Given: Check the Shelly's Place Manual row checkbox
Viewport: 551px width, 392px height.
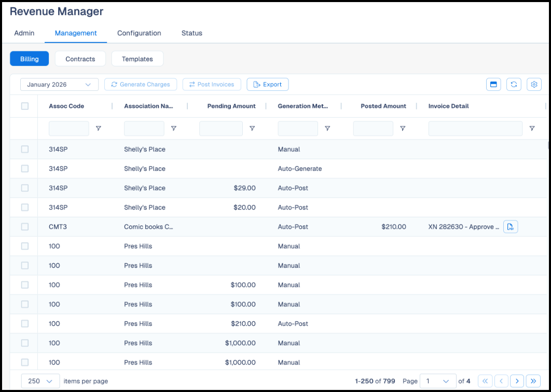Looking at the screenshot, I should coord(25,149).
